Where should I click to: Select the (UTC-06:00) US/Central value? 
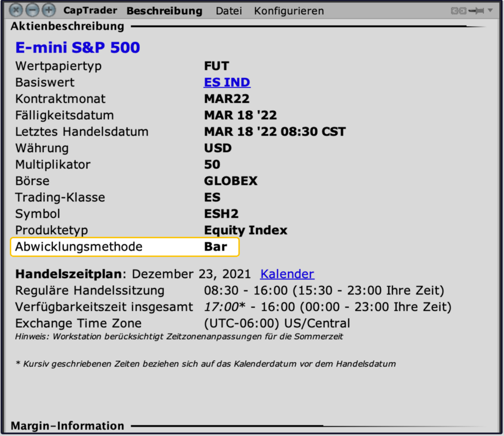(277, 323)
